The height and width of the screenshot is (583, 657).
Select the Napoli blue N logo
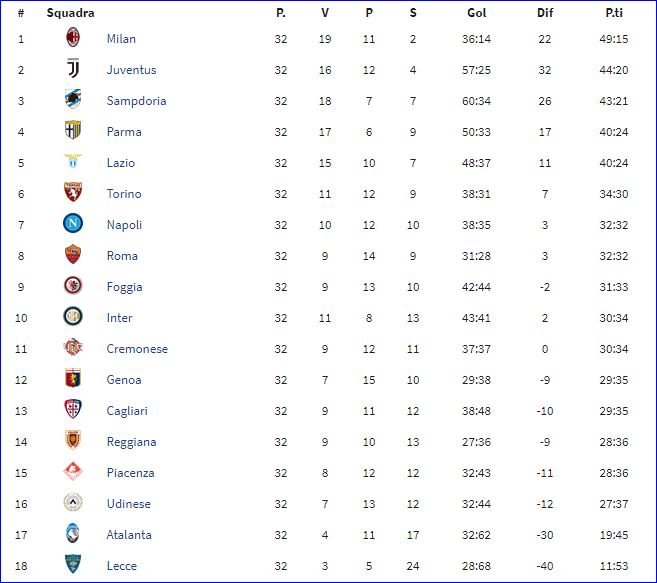(x=73, y=223)
